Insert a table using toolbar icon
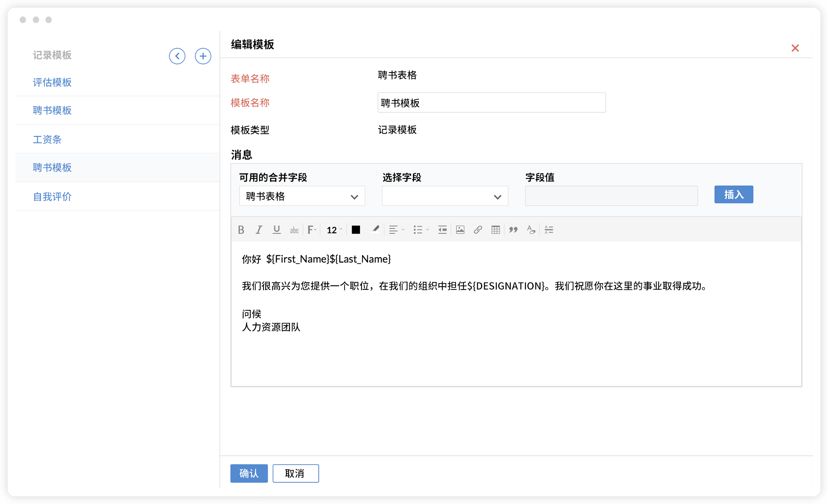The height and width of the screenshot is (504, 828). coord(495,230)
